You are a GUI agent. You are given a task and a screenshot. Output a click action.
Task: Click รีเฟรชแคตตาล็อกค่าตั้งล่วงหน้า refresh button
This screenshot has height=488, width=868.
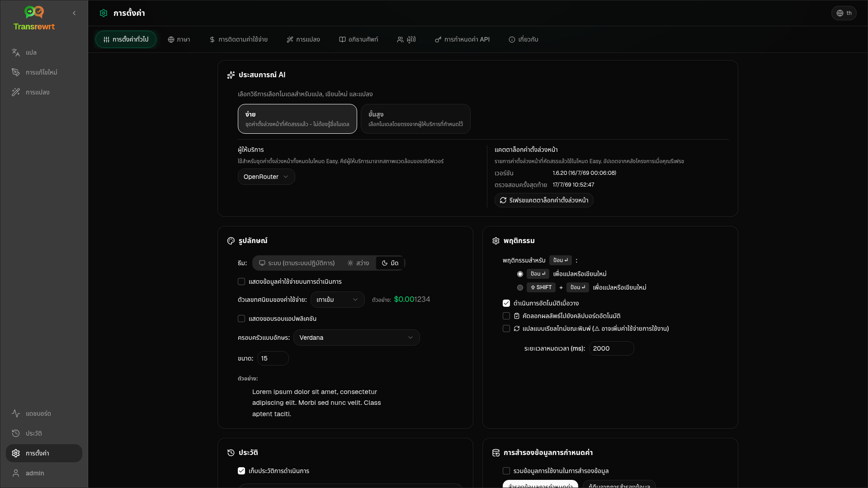544,200
